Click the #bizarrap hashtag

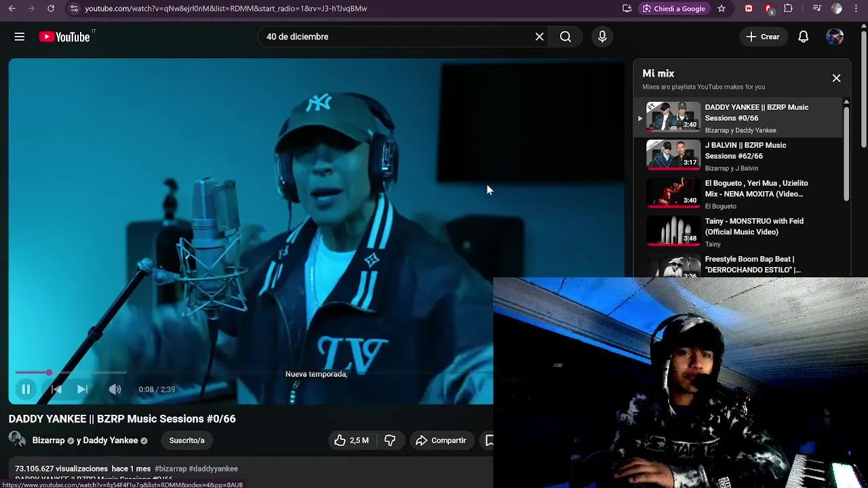pyautogui.click(x=170, y=468)
